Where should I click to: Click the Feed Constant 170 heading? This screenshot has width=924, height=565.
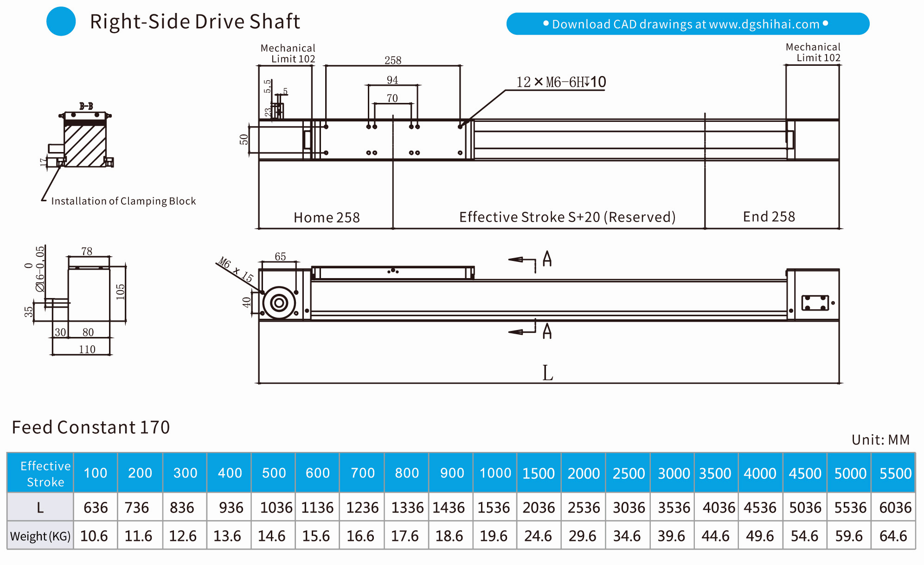(91, 427)
